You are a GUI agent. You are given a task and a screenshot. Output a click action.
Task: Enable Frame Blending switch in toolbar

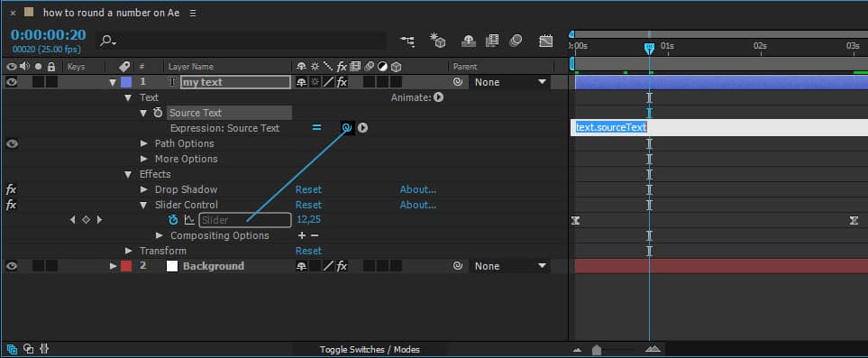492,41
